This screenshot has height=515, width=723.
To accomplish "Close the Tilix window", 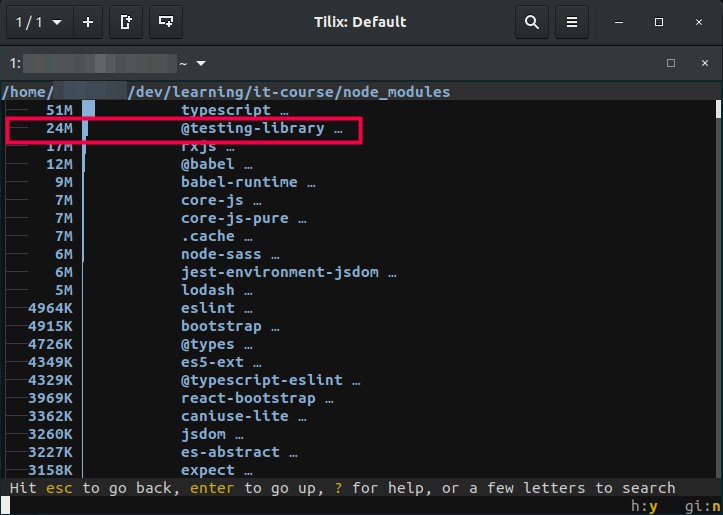I will pyautogui.click(x=699, y=22).
